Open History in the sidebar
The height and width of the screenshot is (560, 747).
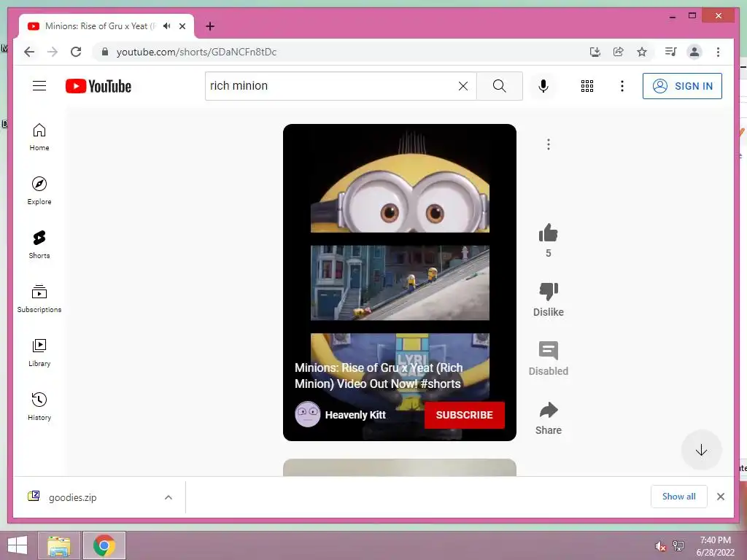[39, 407]
